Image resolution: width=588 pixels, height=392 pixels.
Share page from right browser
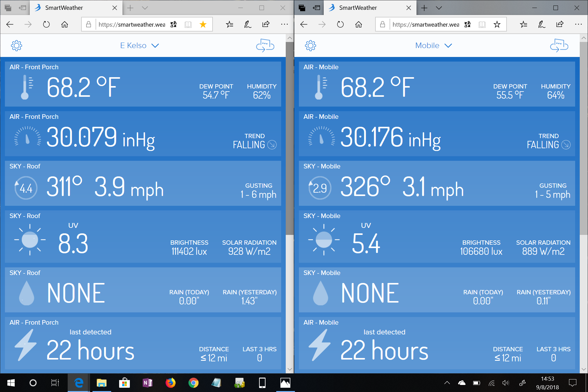tap(560, 24)
